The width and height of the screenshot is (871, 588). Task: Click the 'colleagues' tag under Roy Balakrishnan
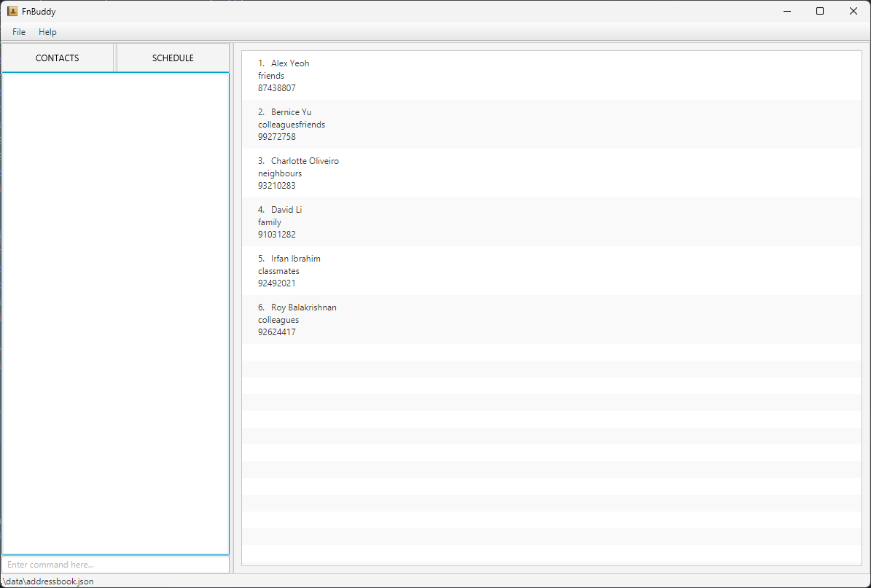pos(278,320)
